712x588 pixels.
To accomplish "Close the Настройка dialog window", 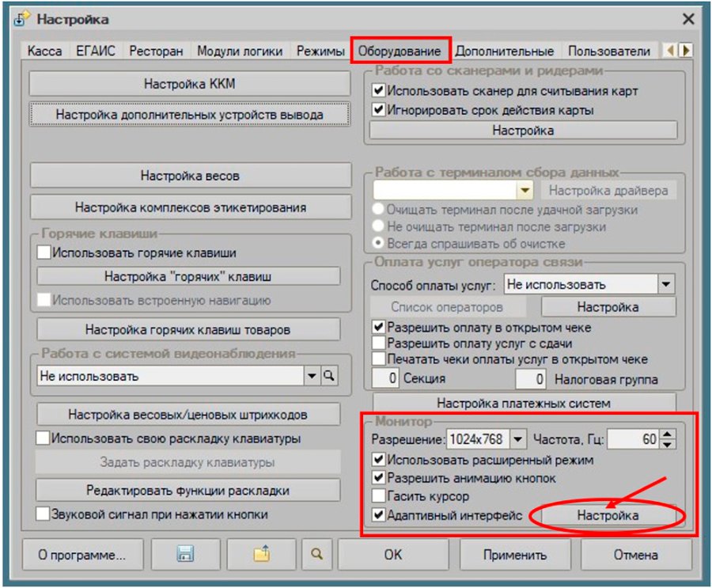I will click(688, 19).
